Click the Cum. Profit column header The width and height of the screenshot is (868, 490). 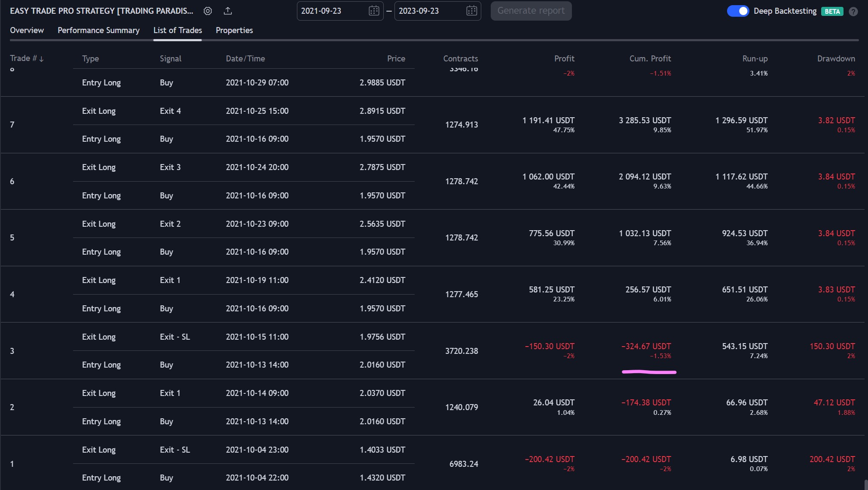pyautogui.click(x=650, y=58)
